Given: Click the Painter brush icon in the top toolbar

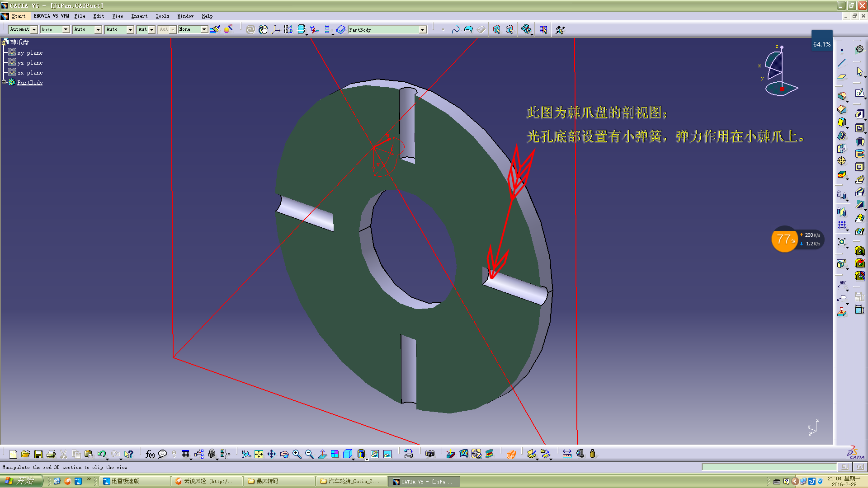Looking at the screenshot, I should pos(215,29).
